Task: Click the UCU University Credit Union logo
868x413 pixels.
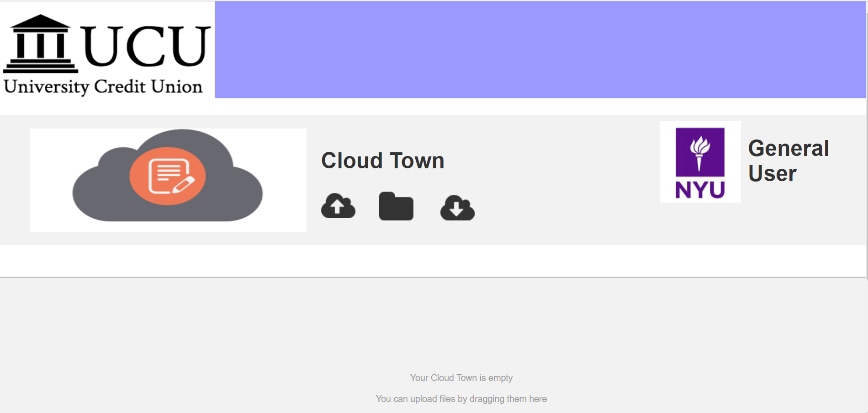Action: pyautogui.click(x=107, y=55)
